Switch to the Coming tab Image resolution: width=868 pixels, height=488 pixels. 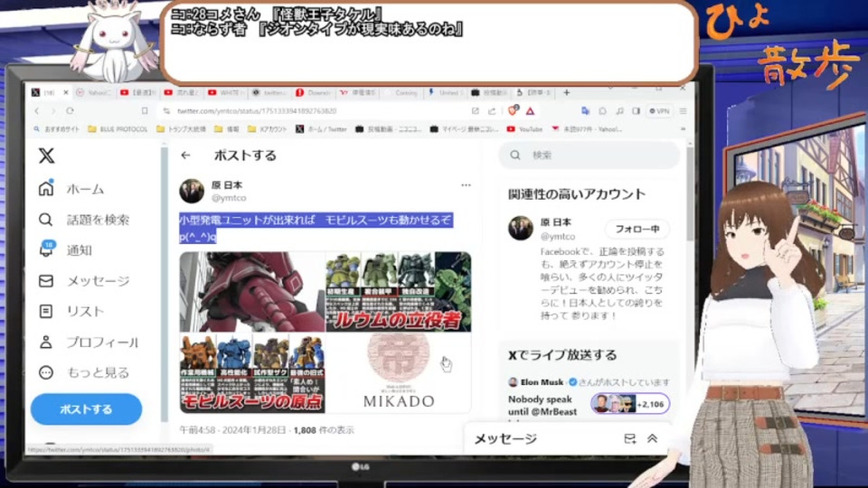coord(402,92)
